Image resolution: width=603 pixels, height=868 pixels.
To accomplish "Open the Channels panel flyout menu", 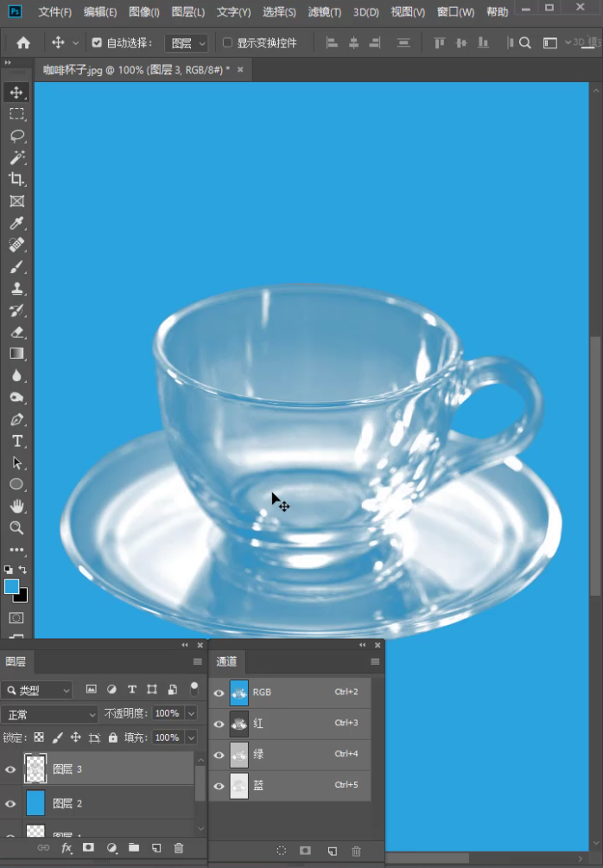I will [375, 661].
